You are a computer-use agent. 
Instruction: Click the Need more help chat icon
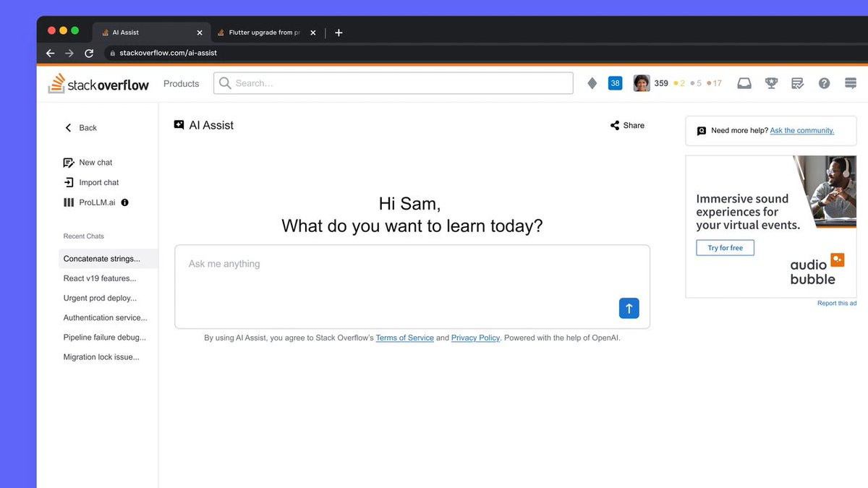(701, 131)
